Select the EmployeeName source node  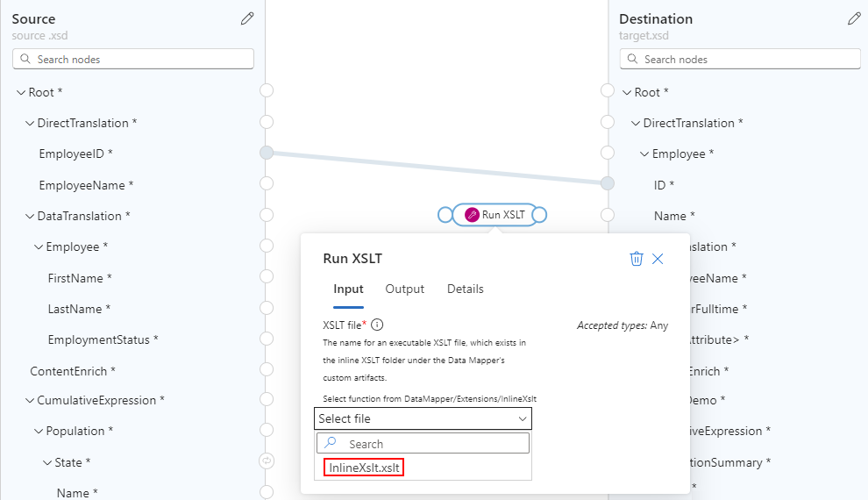[x=86, y=185]
